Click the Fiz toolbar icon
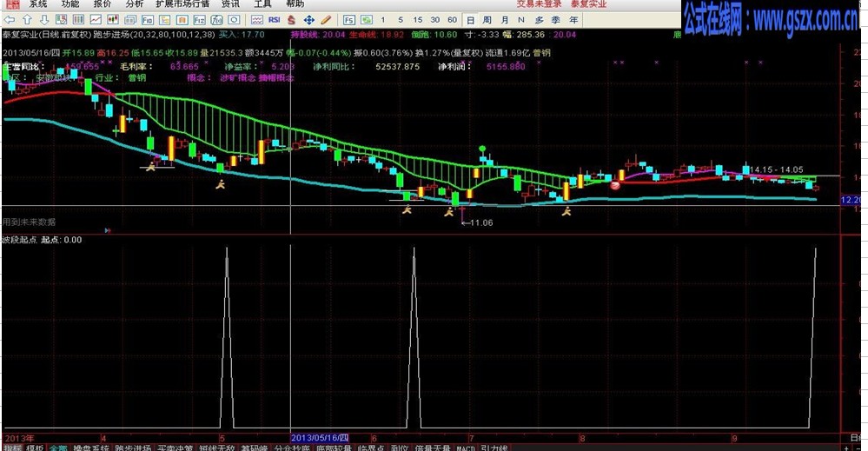The width and height of the screenshot is (868, 451). point(199,20)
